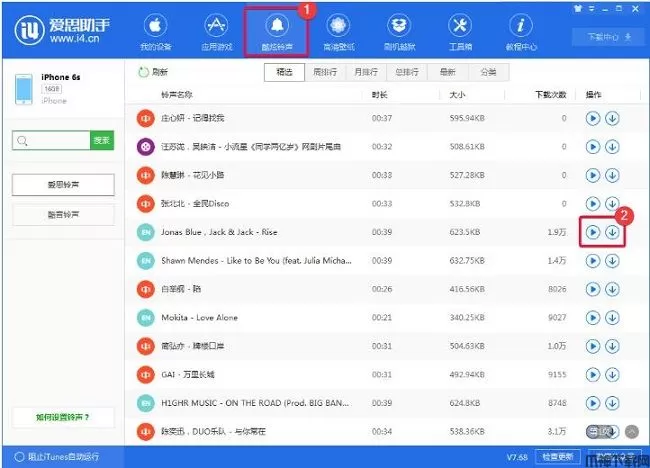Play the Jonas Blue Rise ringtone

pyautogui.click(x=592, y=232)
